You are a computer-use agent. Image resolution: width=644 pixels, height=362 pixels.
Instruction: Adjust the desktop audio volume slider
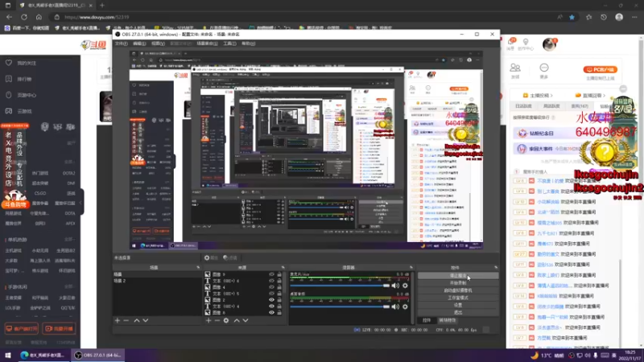(x=340, y=306)
